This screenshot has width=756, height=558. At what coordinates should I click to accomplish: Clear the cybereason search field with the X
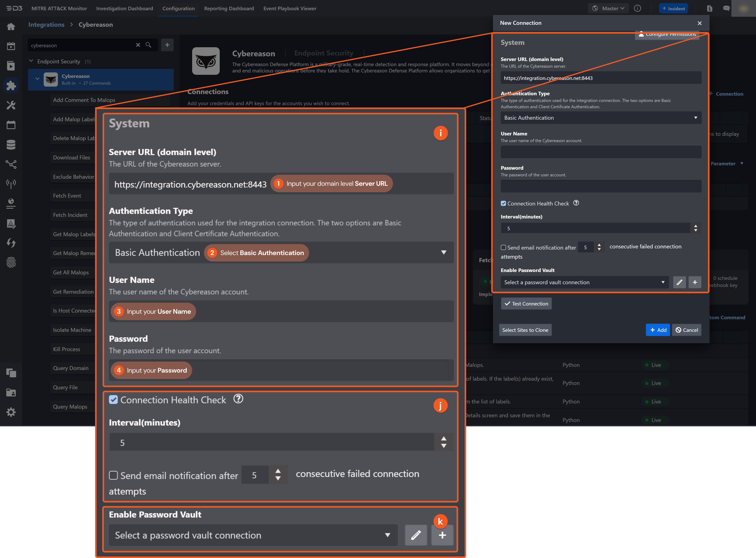[x=138, y=45]
